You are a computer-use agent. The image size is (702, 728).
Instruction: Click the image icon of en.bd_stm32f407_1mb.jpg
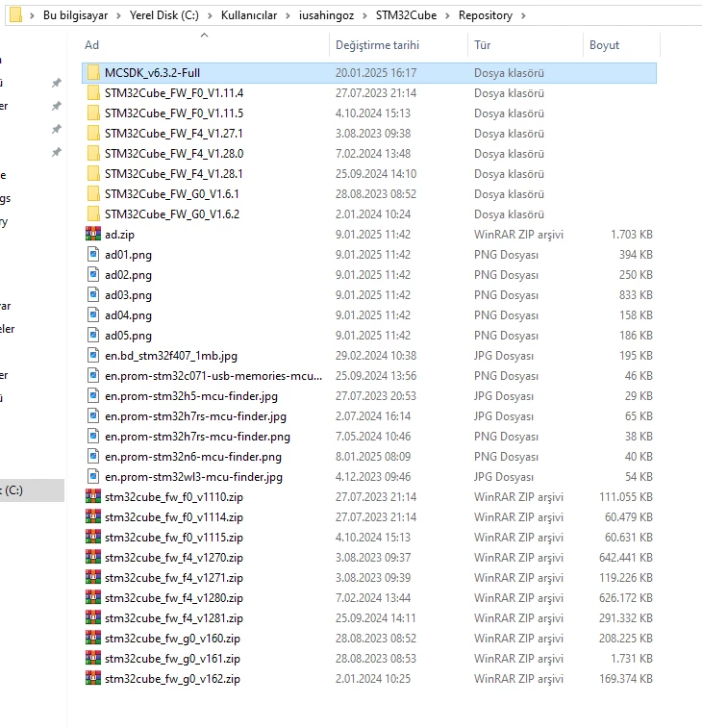tap(93, 356)
